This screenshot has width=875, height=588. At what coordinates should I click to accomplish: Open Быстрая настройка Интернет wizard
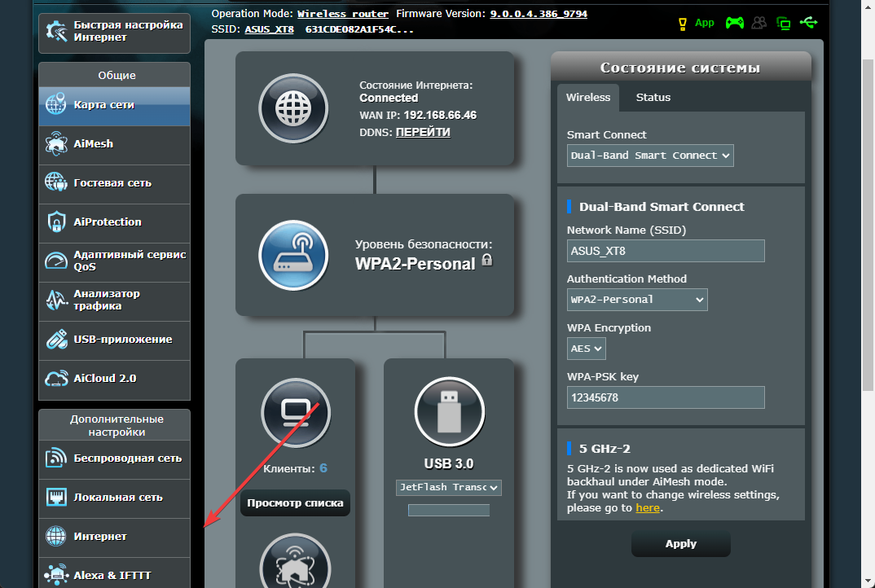114,32
